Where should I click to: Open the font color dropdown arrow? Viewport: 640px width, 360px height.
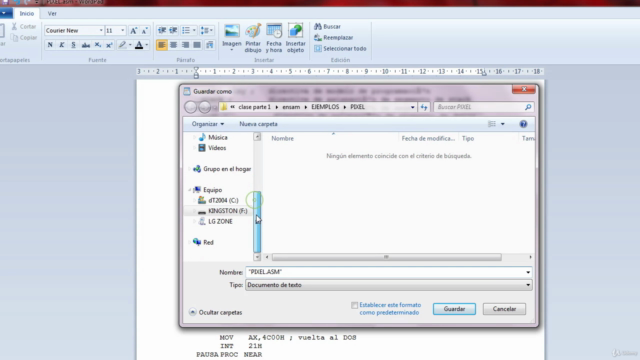coord(147,45)
